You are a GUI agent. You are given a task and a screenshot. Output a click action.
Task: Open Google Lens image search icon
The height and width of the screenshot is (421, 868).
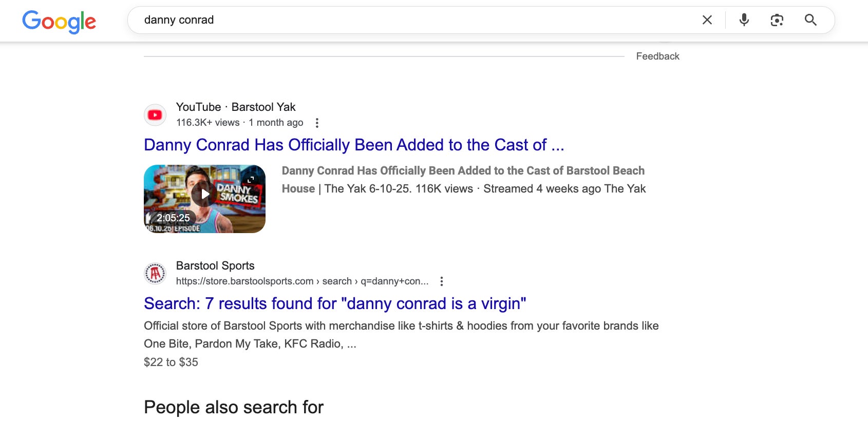(x=777, y=20)
